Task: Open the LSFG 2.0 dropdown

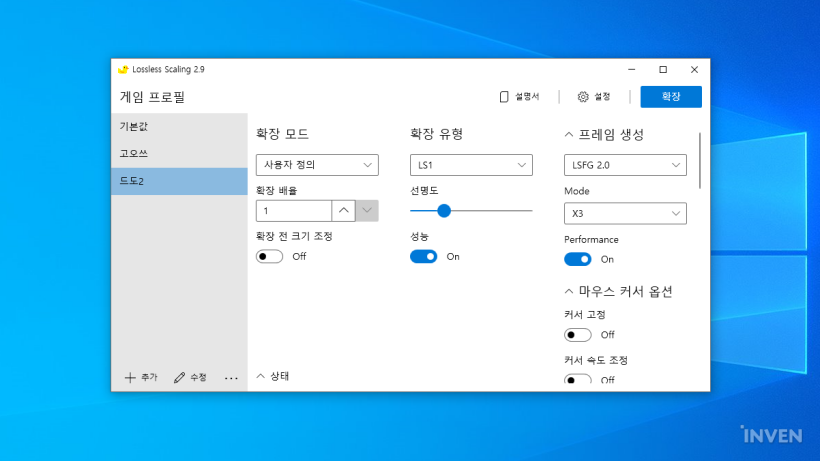Action: [625, 165]
